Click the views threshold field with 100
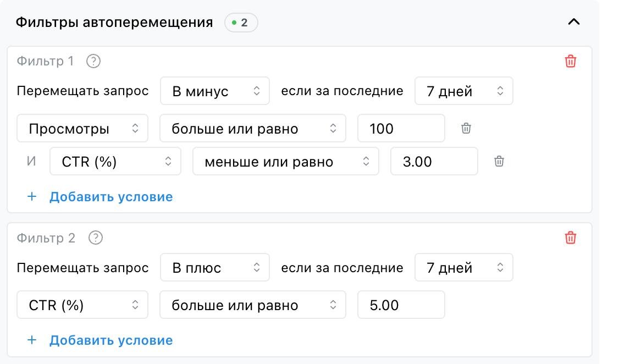 pyautogui.click(x=401, y=129)
